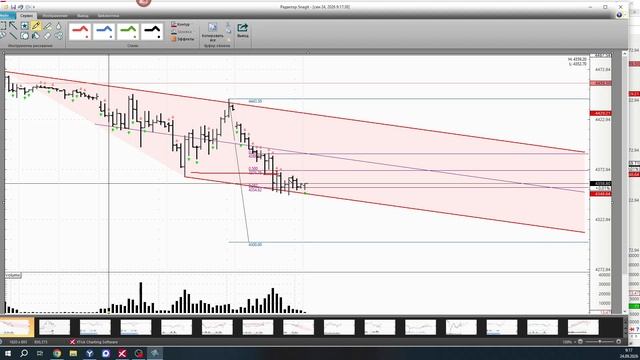Select the Line drawing tool

click(x=13, y=36)
